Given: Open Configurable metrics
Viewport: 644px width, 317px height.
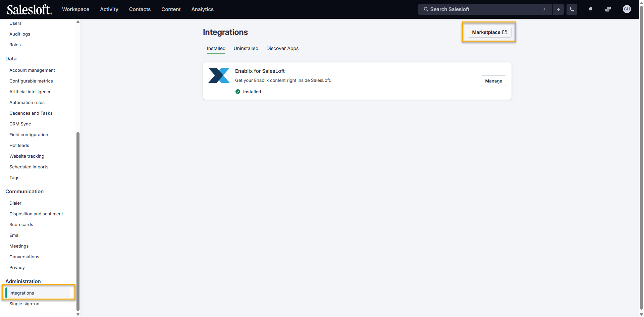Looking at the screenshot, I should (31, 81).
